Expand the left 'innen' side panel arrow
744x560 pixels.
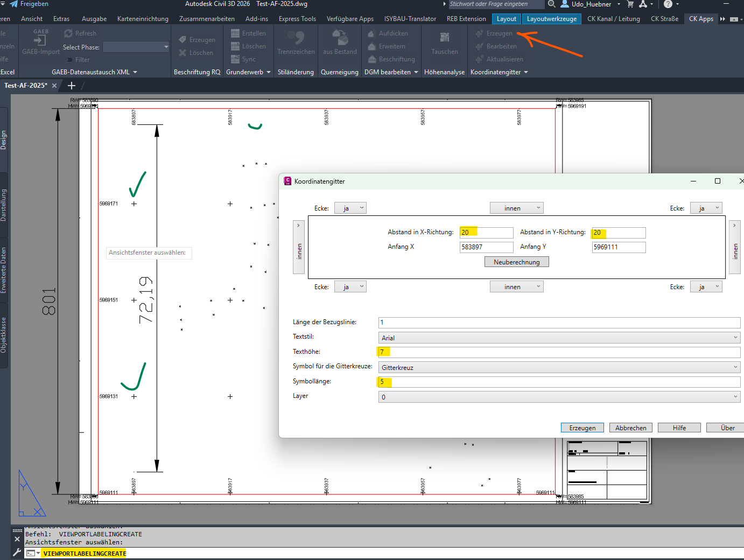(298, 226)
